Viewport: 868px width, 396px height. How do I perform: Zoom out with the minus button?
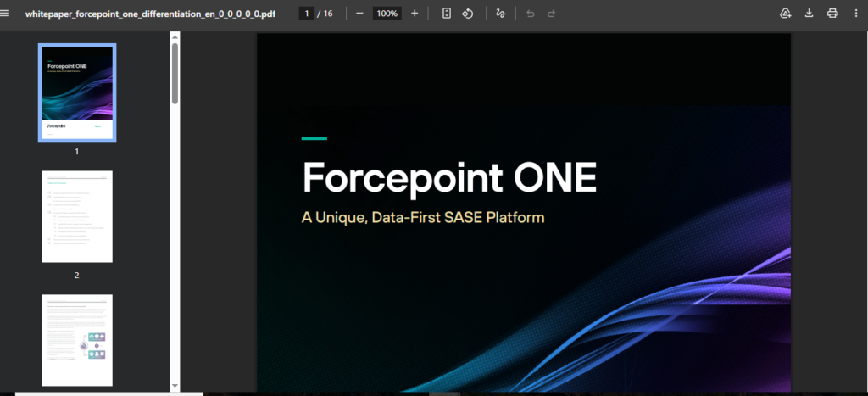[359, 14]
